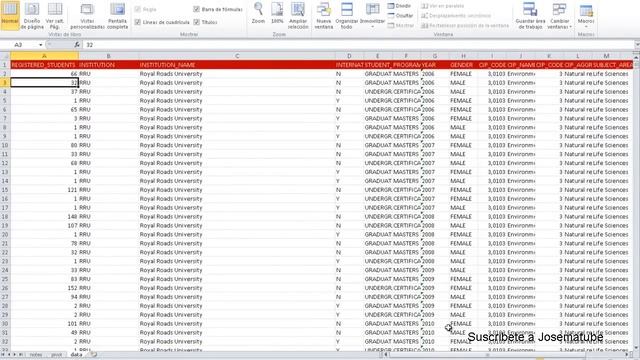Select the YEAR header cell
The width and height of the screenshot is (640, 360).
[435, 65]
